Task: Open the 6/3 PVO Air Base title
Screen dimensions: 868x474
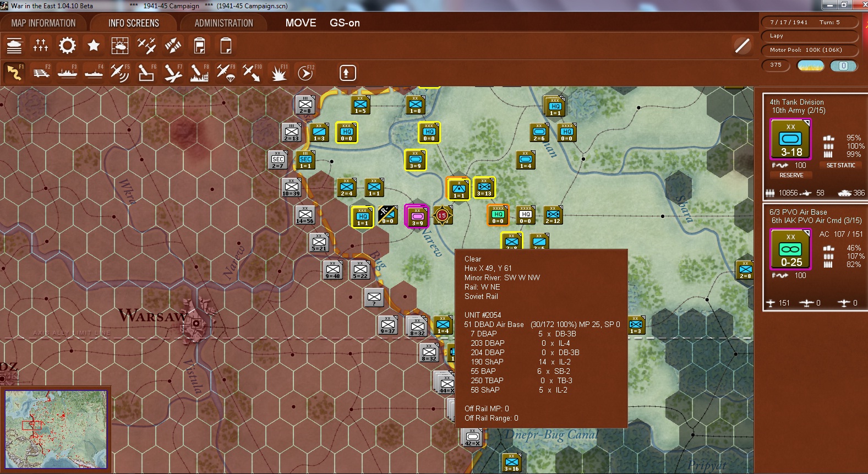Action: point(798,212)
